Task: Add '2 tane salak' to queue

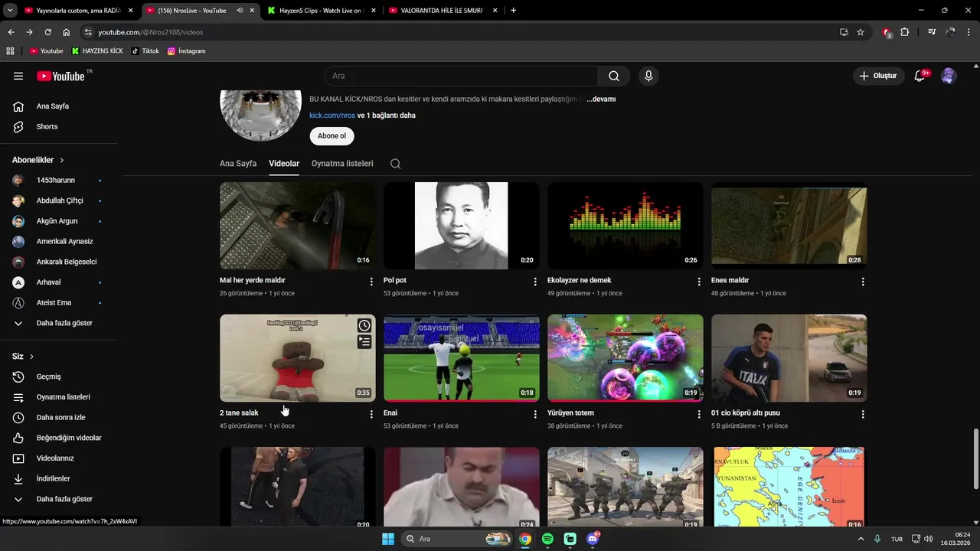Action: pyautogui.click(x=364, y=342)
